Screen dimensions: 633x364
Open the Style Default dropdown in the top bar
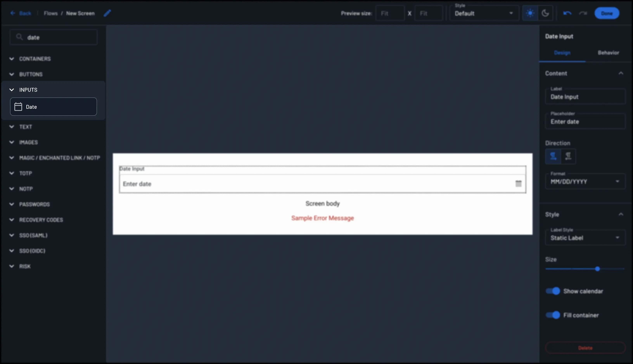coord(484,13)
